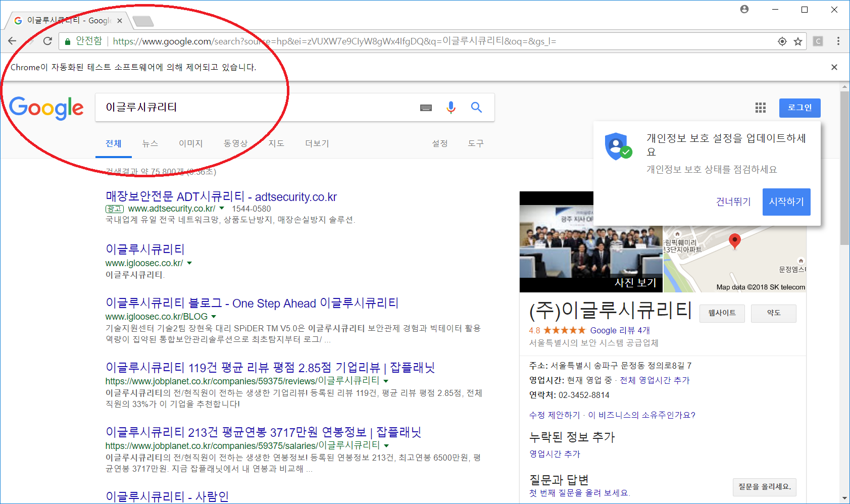
Task: Click the red map pin marker
Action: [x=735, y=241]
